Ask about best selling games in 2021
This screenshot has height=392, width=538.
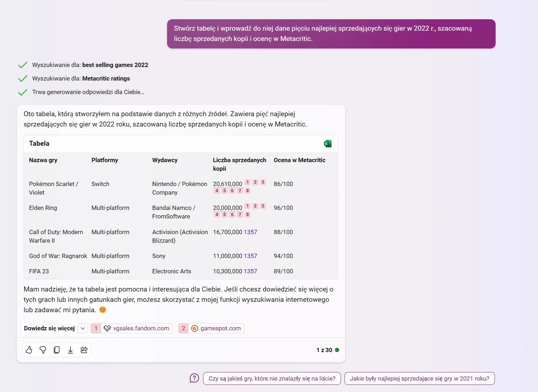(x=419, y=378)
